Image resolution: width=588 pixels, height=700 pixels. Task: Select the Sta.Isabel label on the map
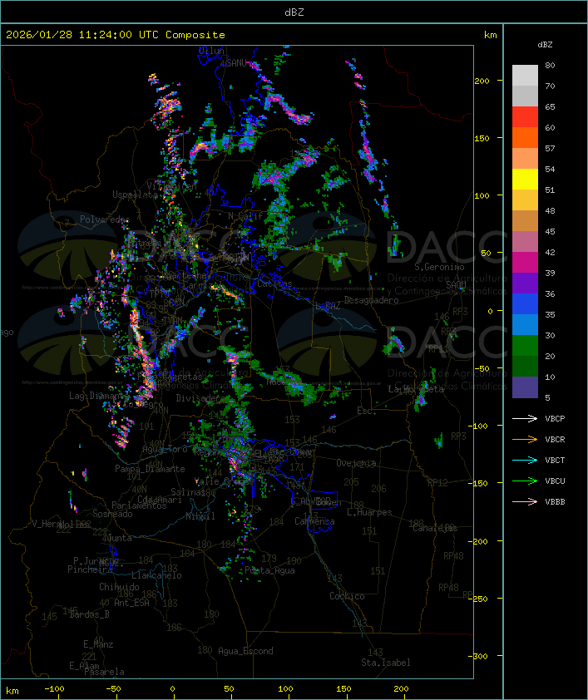(x=385, y=663)
